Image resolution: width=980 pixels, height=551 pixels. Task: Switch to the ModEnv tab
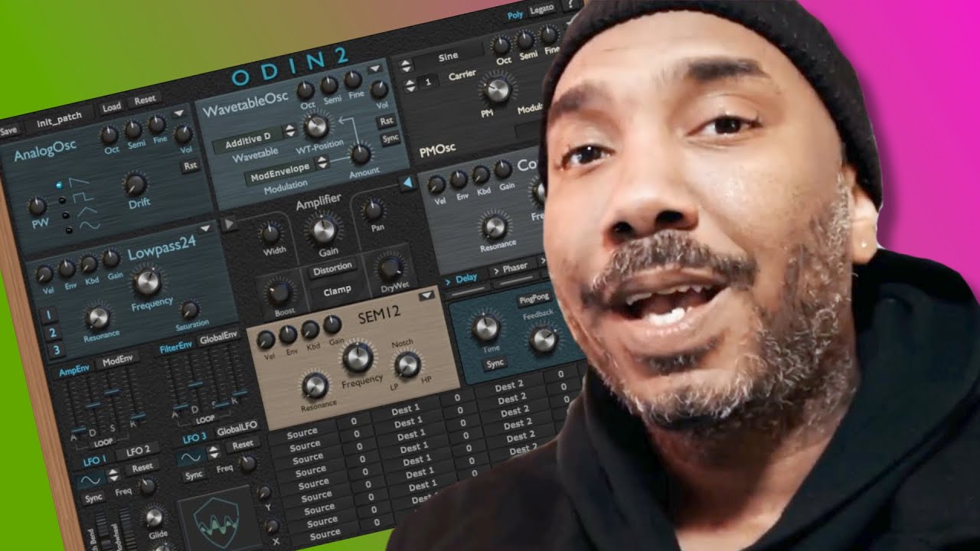[118, 359]
